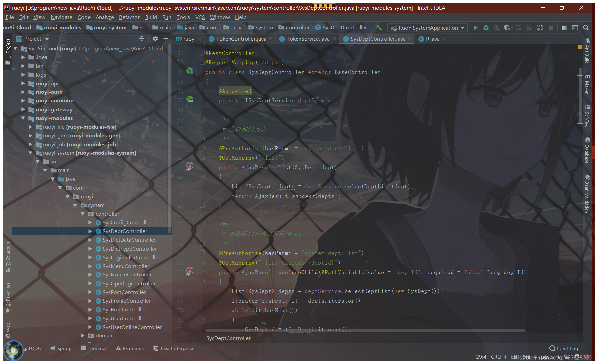Open the Navigate menu
The height and width of the screenshot is (364, 595).
[x=61, y=17]
